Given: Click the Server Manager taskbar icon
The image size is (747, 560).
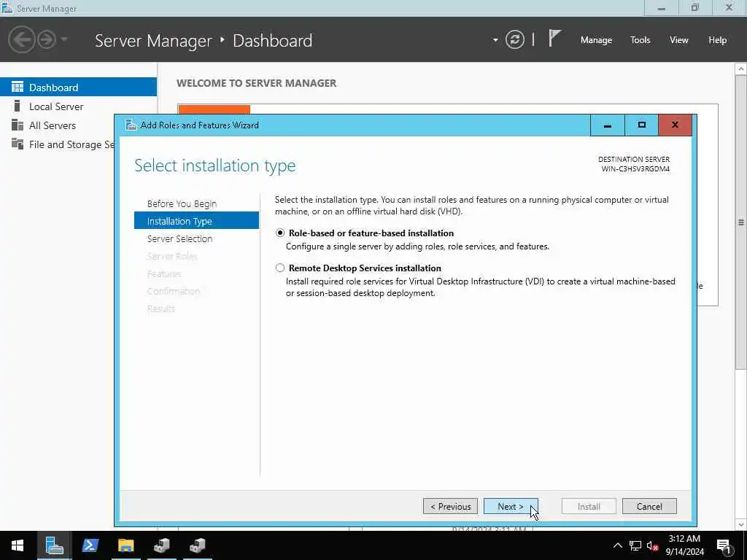Looking at the screenshot, I should (54, 545).
